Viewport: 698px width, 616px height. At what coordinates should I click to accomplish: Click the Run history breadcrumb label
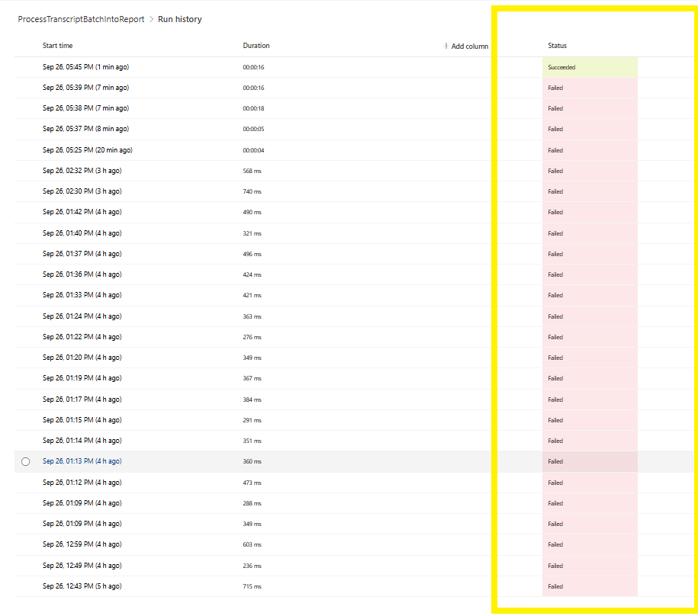[180, 19]
